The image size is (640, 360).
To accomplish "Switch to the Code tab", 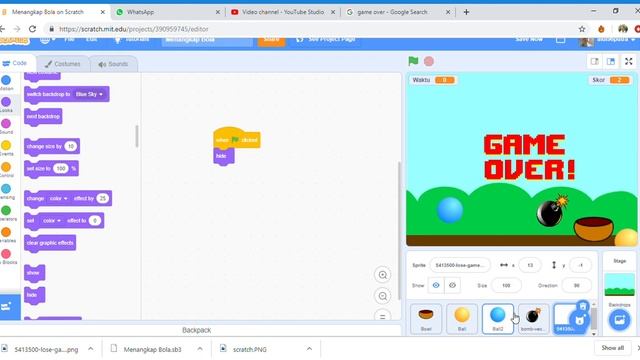I will tap(16, 63).
